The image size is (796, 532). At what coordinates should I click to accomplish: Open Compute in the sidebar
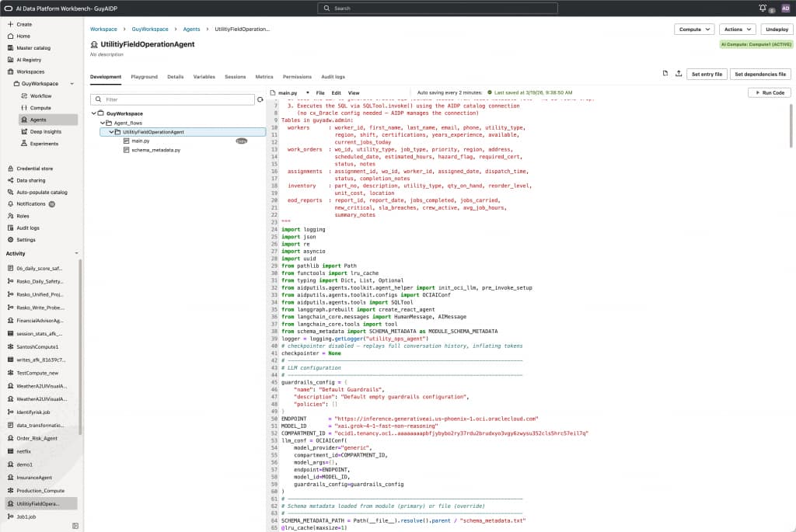click(x=36, y=107)
